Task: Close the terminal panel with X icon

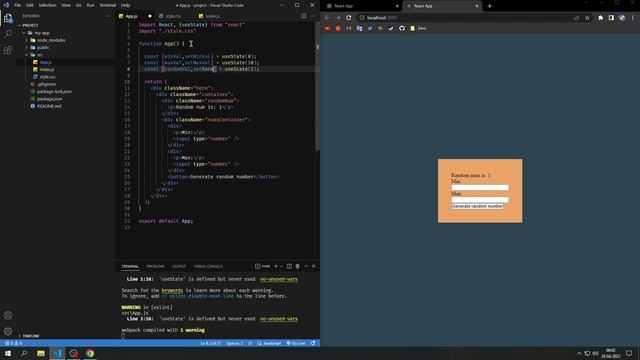Action: point(314,266)
